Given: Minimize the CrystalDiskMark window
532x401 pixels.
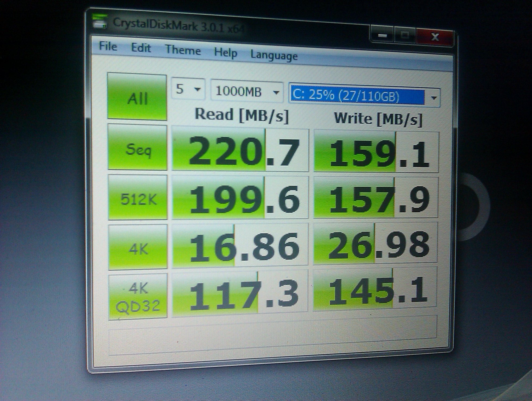Looking at the screenshot, I should [x=382, y=35].
